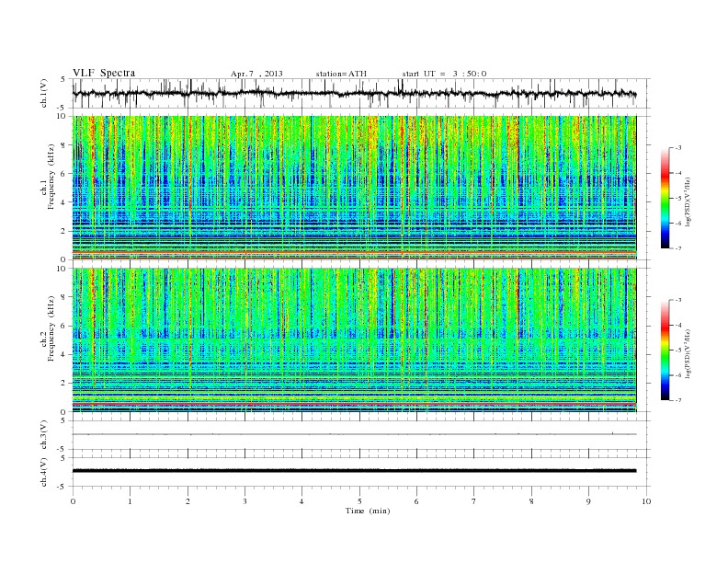Click the ch.2 colorbar label "log(PSD)(V²/Hz)"
The image size is (728, 563).
tap(688, 353)
